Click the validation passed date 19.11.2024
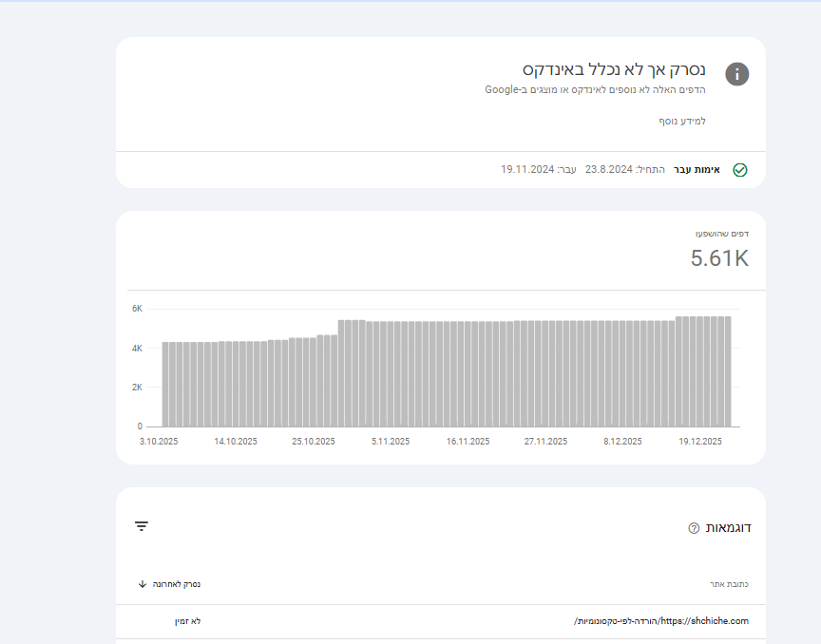This screenshot has width=821, height=644. click(526, 170)
